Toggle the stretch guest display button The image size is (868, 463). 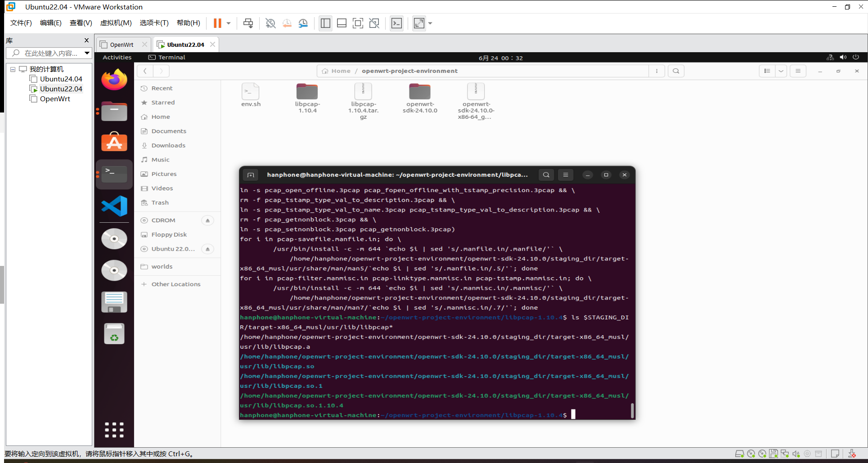[419, 23]
